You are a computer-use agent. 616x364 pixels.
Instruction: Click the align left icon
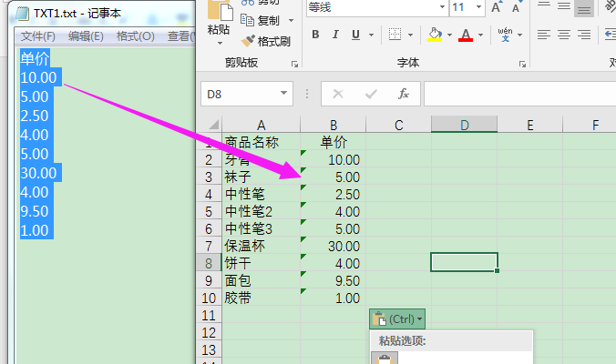click(544, 35)
